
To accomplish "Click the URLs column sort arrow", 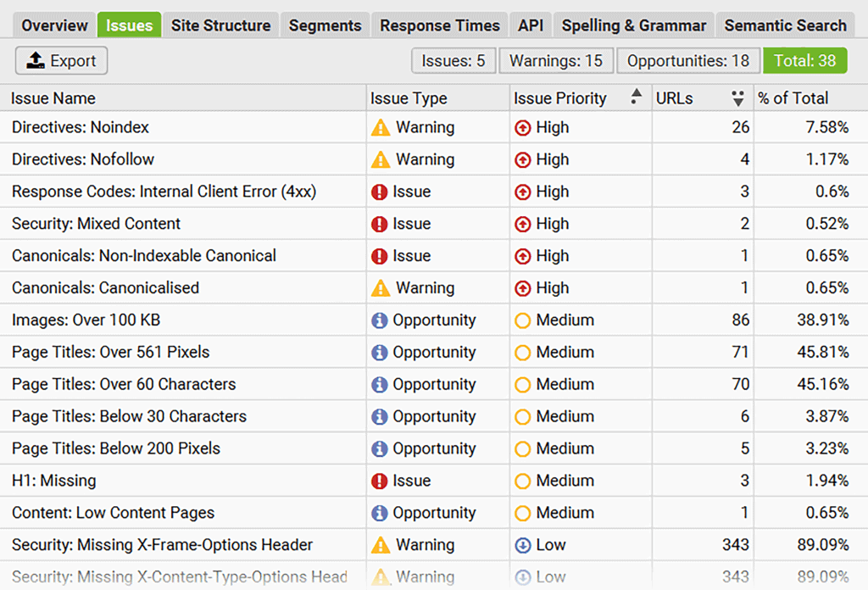I will [737, 98].
